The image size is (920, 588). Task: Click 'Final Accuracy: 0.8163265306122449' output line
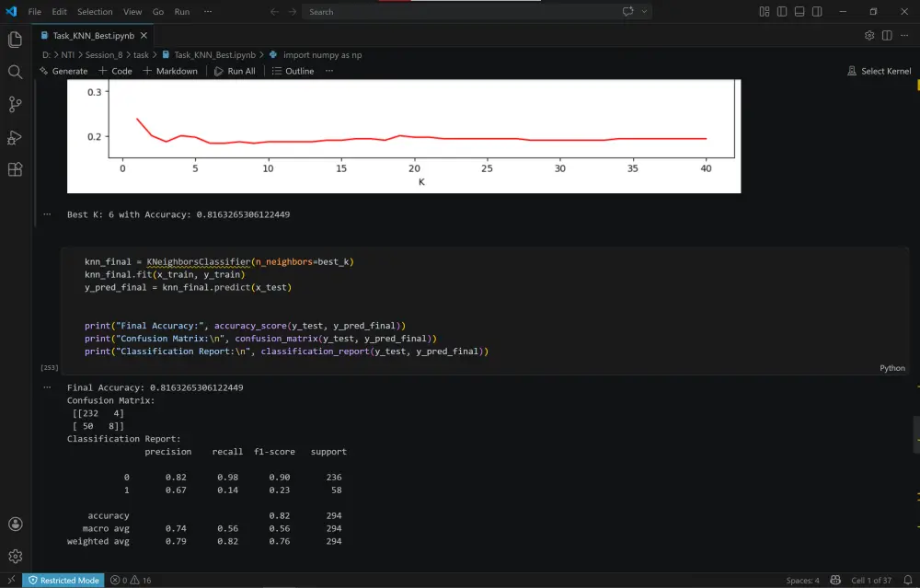155,388
